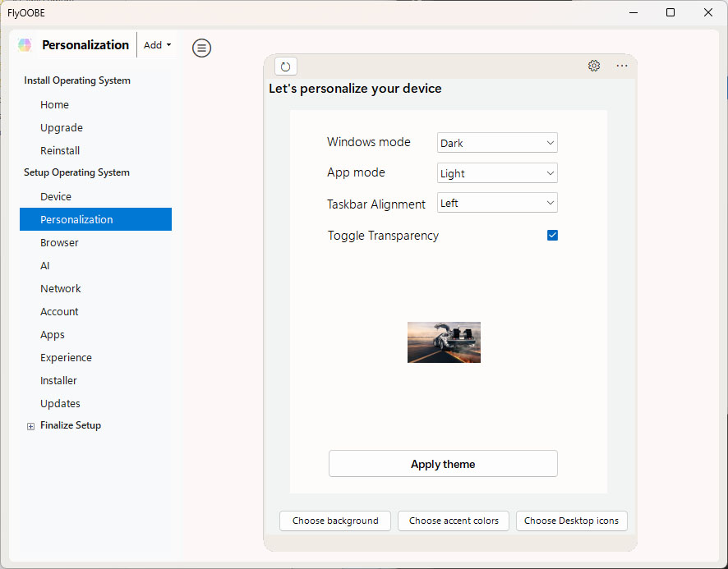Navigate to Updates in sidebar

(61, 404)
